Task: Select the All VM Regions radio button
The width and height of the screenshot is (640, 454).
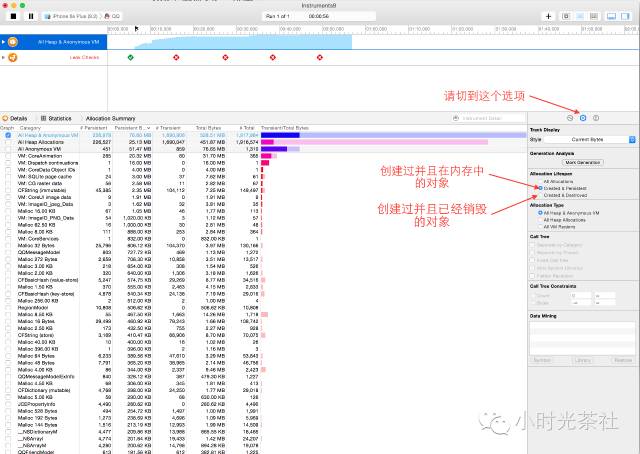Action: click(x=540, y=227)
